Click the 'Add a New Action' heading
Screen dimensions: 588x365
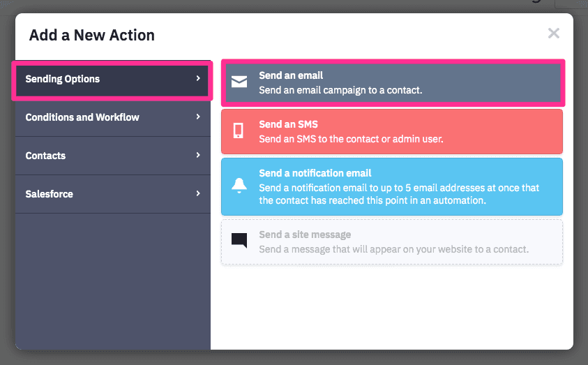[x=91, y=35]
